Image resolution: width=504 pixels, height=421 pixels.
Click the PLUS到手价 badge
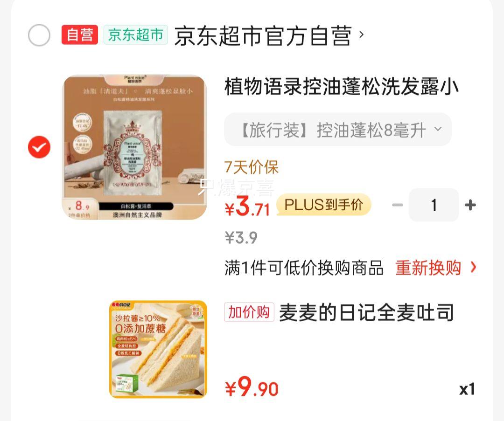click(x=324, y=205)
